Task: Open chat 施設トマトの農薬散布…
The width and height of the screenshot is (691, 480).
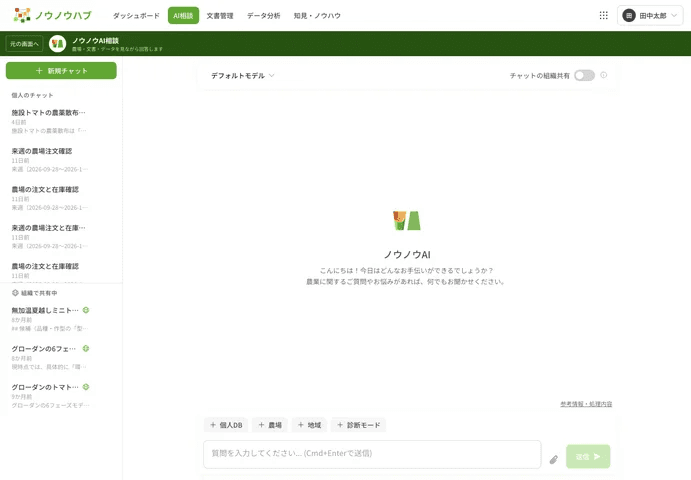Action: pos(61,121)
